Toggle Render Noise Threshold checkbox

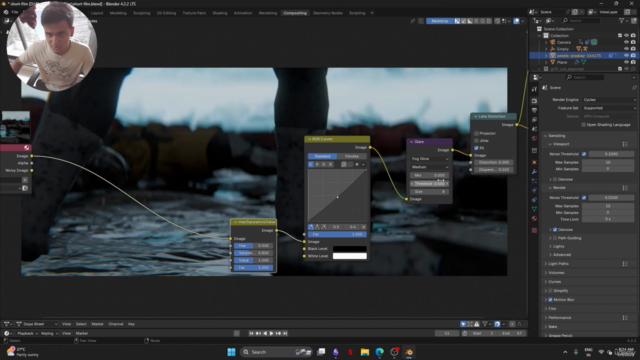point(584,198)
